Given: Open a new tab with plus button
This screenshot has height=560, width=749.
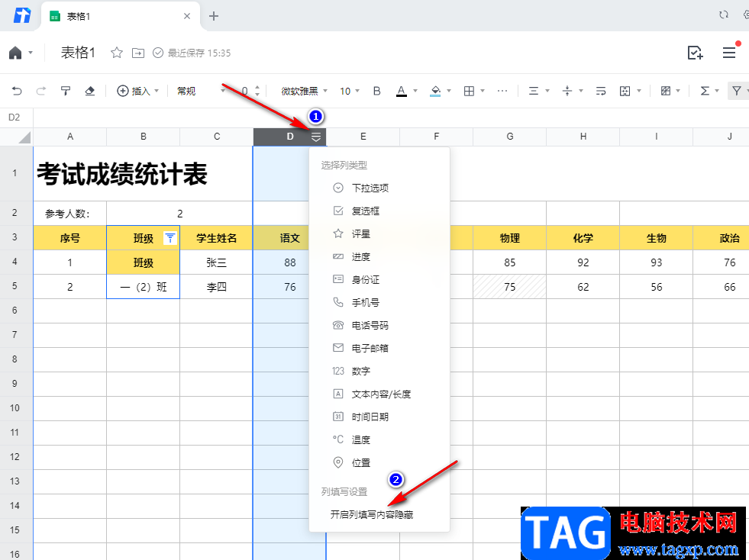Looking at the screenshot, I should tap(214, 16).
